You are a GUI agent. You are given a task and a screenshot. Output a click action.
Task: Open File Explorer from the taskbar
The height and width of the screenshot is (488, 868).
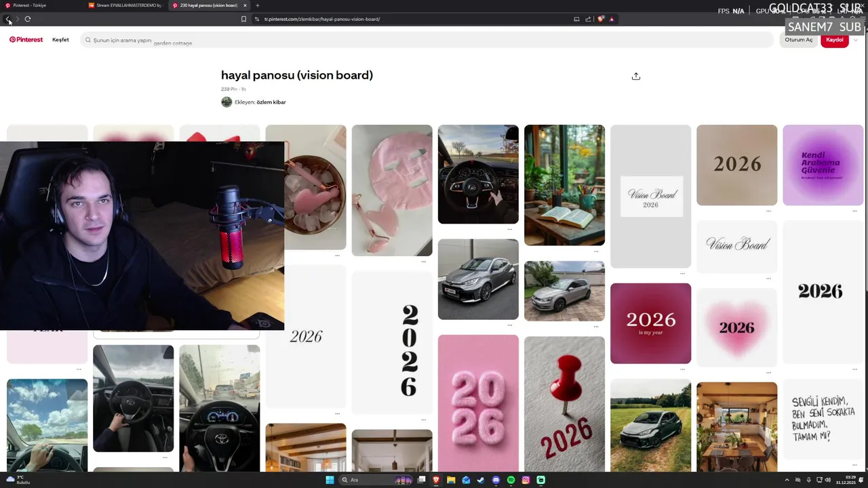pyautogui.click(x=451, y=480)
